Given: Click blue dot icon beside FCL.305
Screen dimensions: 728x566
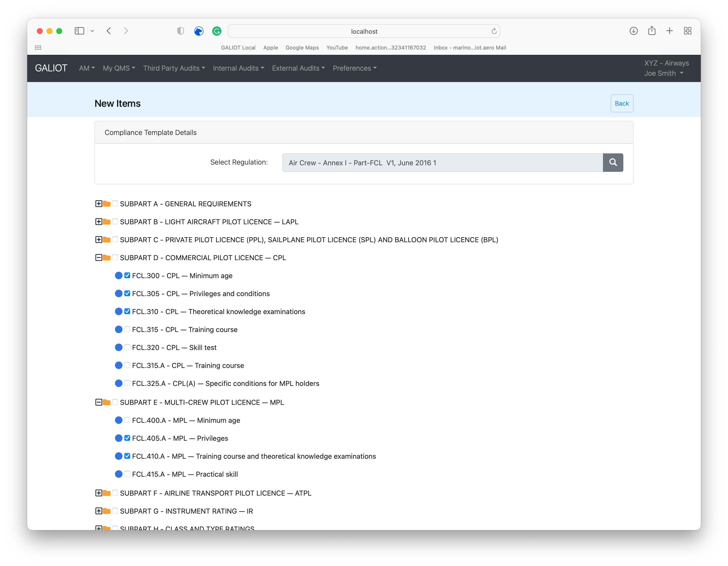Looking at the screenshot, I should [119, 293].
